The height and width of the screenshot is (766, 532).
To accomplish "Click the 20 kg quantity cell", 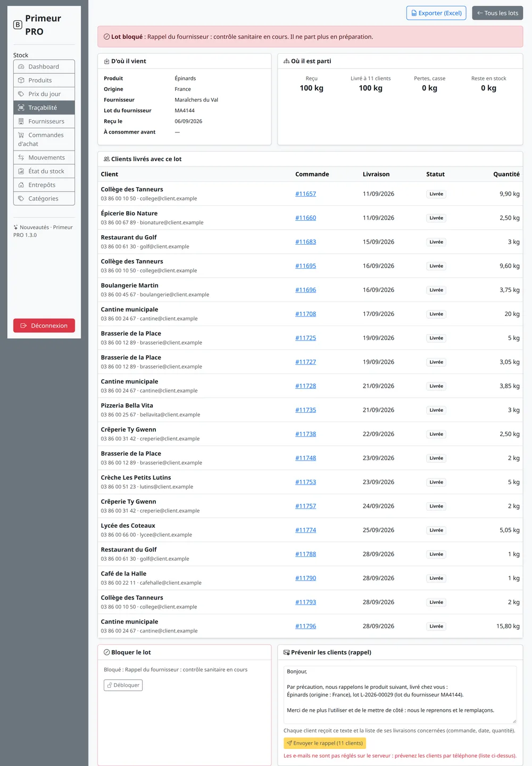I will pyautogui.click(x=512, y=314).
